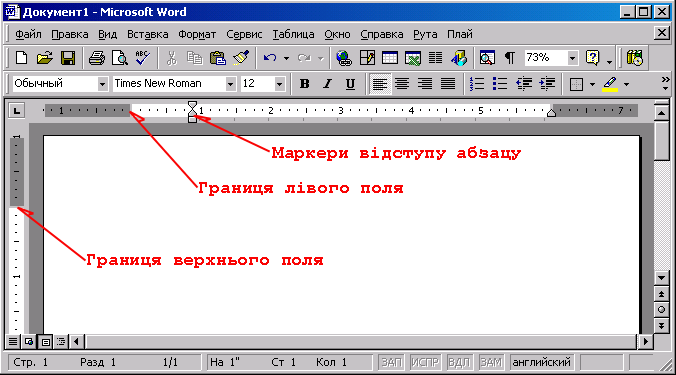Cut selection with scissors icon
Viewport: 676px width, 375px height.
click(x=172, y=58)
